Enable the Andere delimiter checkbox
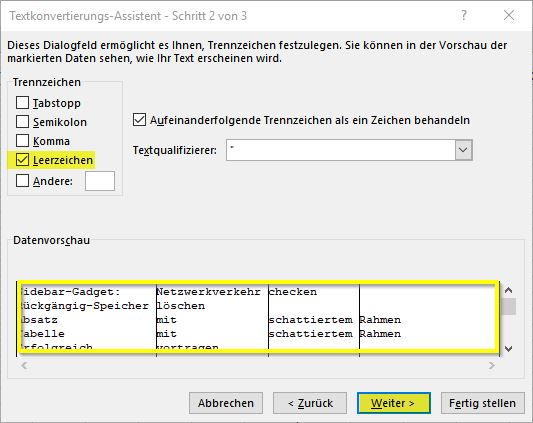Screen dimensions: 533x423 (x=22, y=181)
